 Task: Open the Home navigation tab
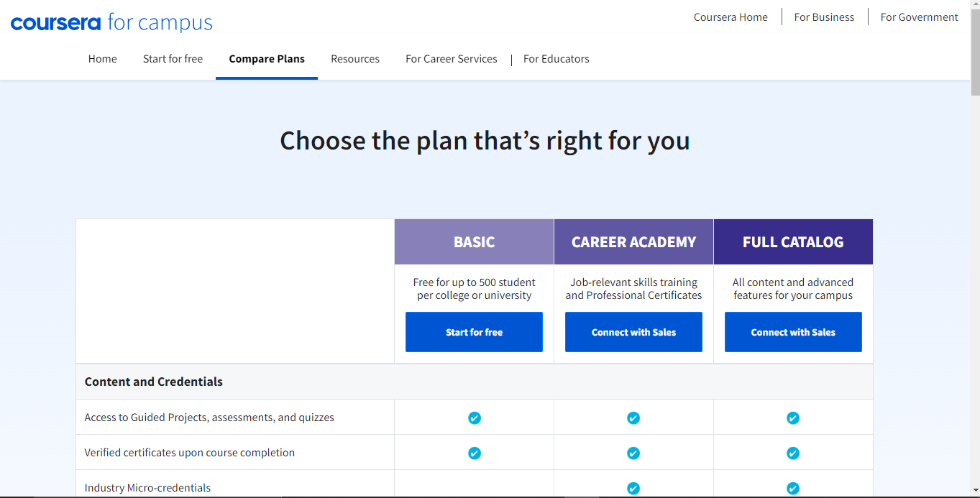point(102,59)
